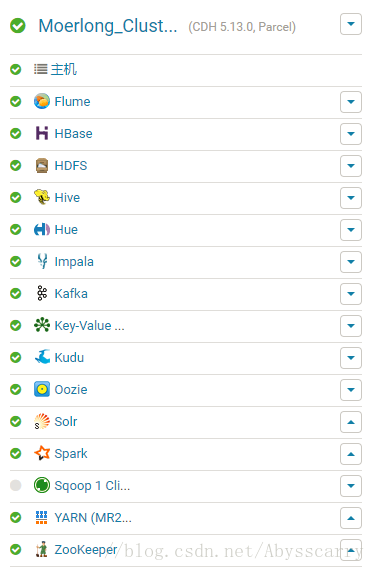Viewport: 375px width, 571px height.
Task: Click gray status indicator beside Sqoop
Action: pyautogui.click(x=16, y=485)
